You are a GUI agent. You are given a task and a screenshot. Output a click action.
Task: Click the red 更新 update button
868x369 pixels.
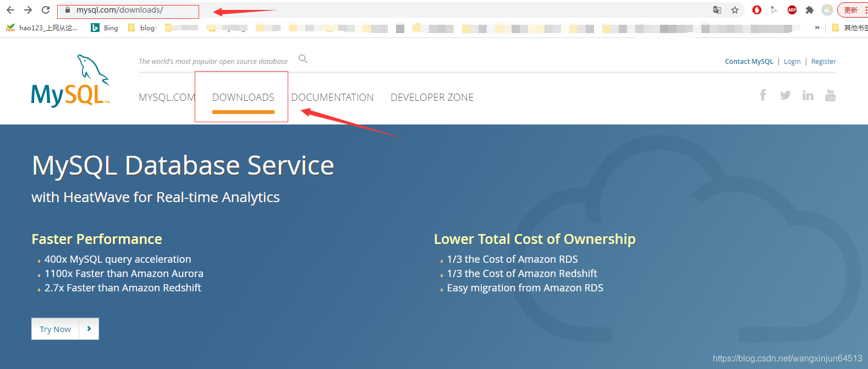click(853, 10)
